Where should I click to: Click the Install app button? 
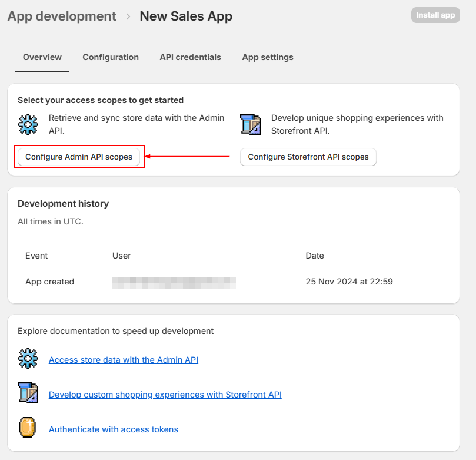(435, 15)
